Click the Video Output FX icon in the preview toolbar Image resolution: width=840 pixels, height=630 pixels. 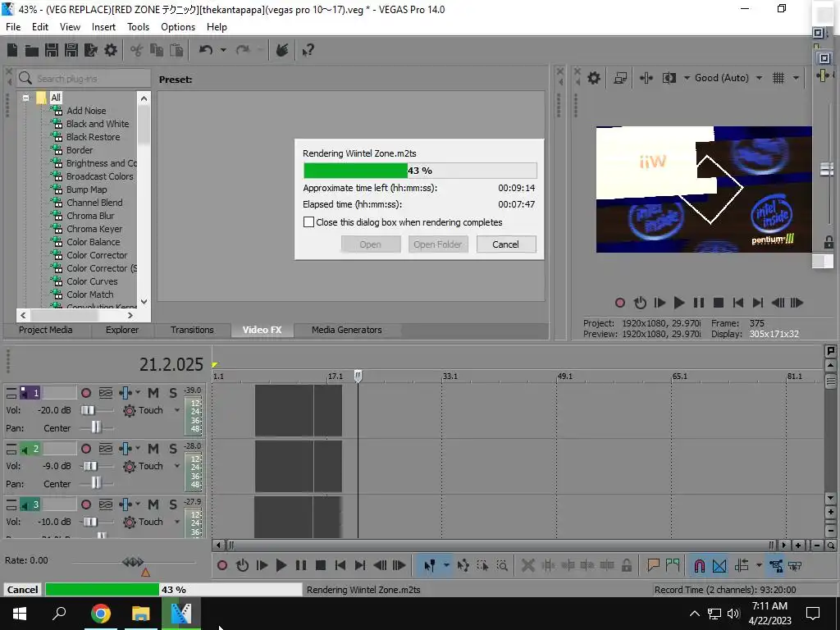[x=646, y=78]
